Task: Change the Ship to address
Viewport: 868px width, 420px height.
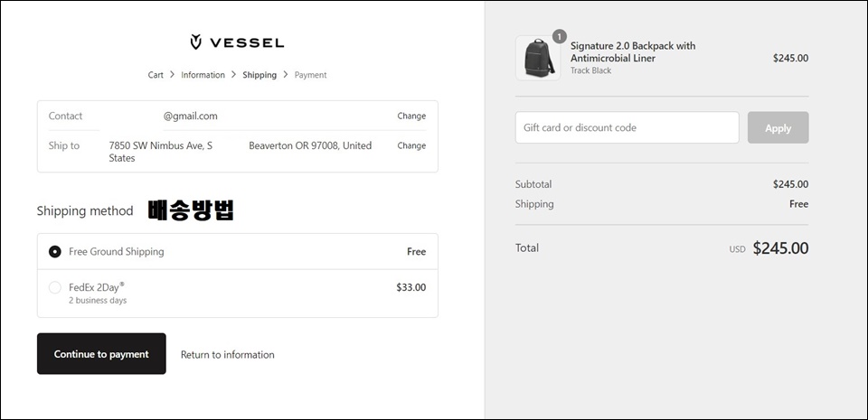Action: point(411,146)
